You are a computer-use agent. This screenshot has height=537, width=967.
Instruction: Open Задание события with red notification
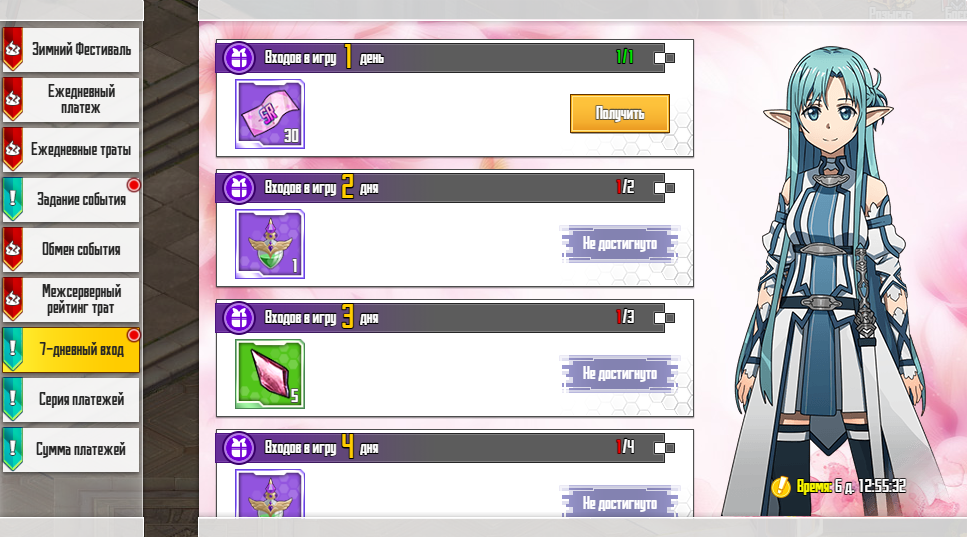click(x=71, y=199)
